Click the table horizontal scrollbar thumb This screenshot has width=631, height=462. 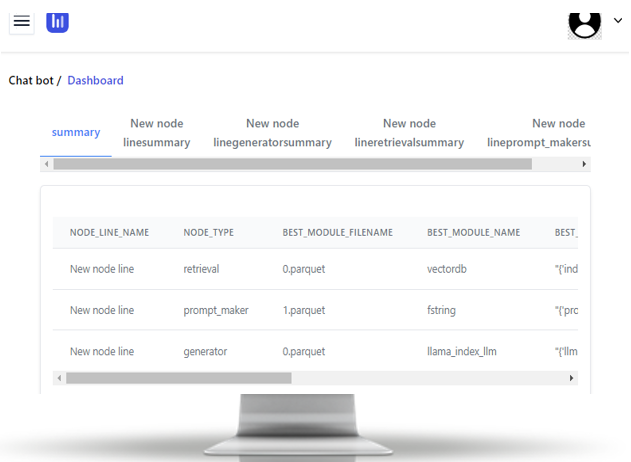click(x=178, y=379)
